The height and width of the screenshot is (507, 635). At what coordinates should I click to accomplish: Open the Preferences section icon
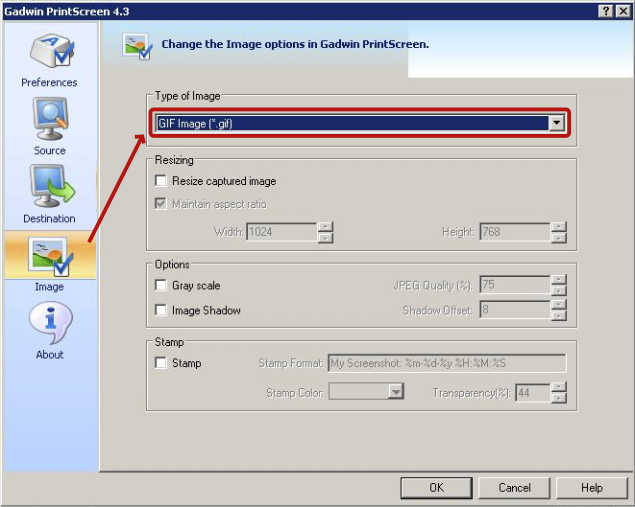point(51,51)
